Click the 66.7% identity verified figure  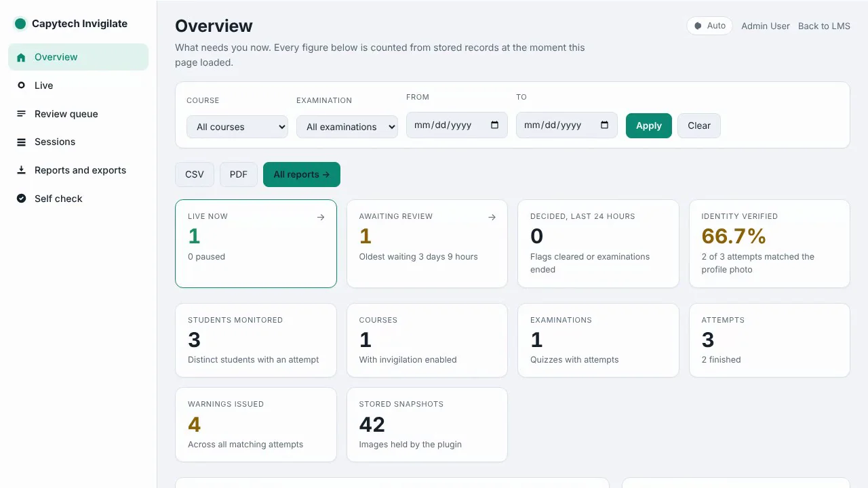[734, 236]
